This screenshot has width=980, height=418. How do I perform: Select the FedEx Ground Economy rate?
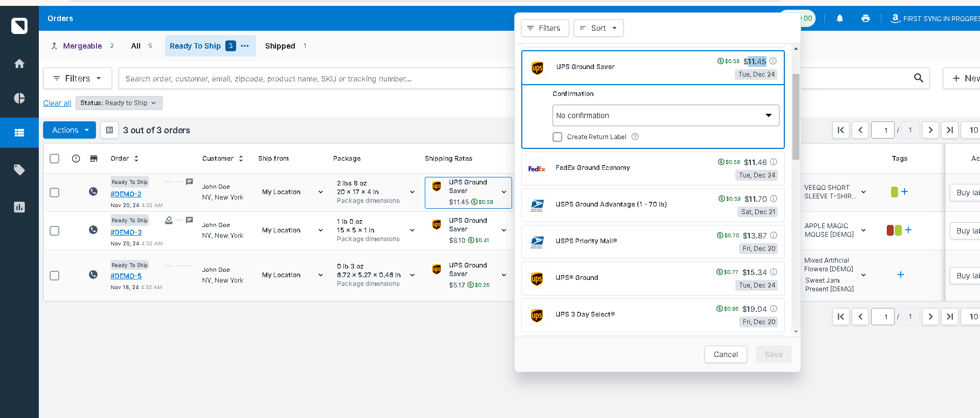(653, 168)
